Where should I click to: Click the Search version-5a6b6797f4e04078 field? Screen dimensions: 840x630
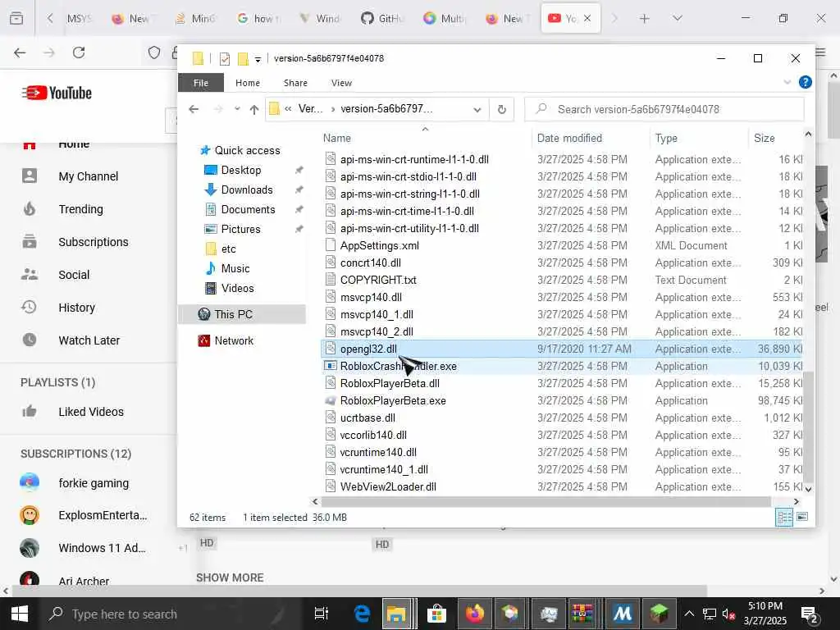pyautogui.click(x=664, y=109)
